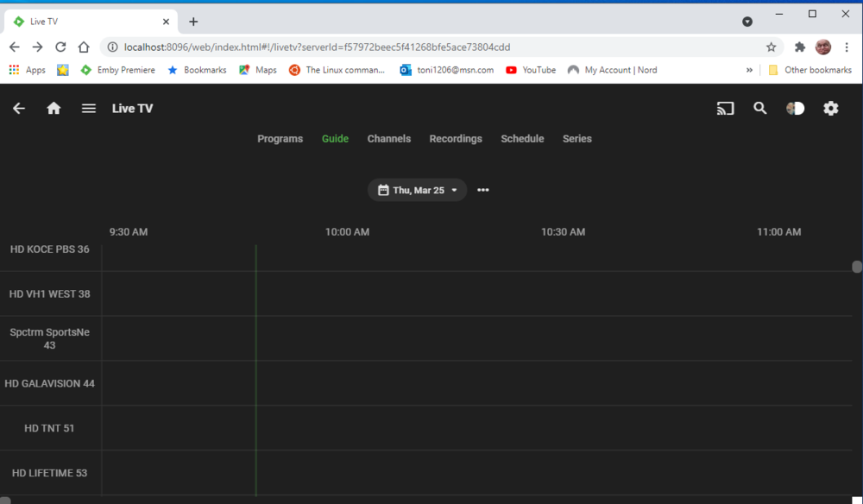Click the guide's vertical scrollbar
Image resolution: width=863 pixels, height=504 pixels.
[x=855, y=267]
